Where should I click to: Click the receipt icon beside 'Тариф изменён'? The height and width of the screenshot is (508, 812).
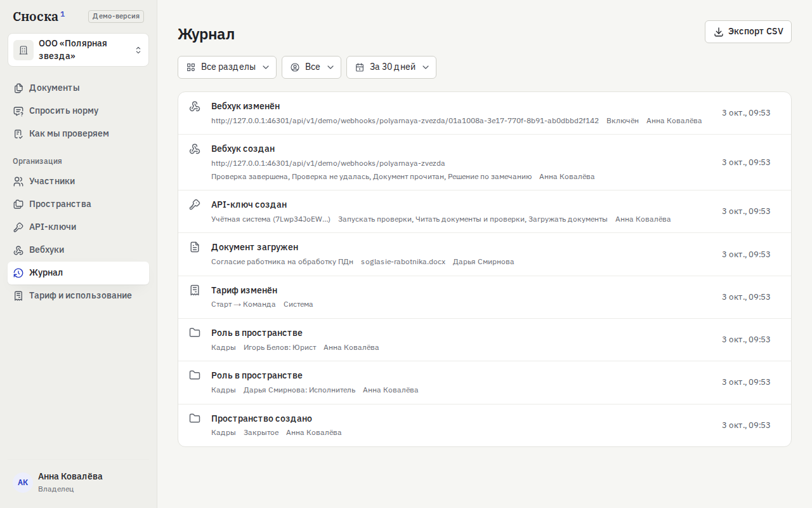click(x=195, y=290)
